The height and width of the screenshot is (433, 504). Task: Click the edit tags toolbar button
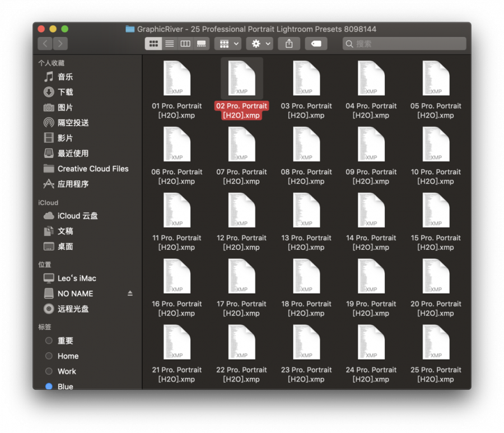tap(316, 44)
